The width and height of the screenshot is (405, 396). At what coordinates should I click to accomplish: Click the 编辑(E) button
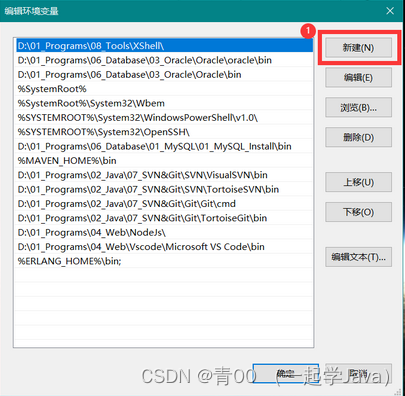tap(358, 78)
